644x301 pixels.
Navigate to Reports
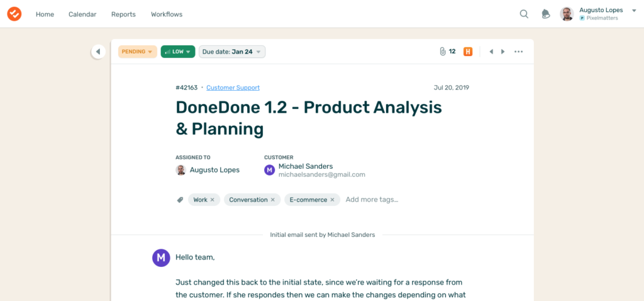pyautogui.click(x=123, y=14)
